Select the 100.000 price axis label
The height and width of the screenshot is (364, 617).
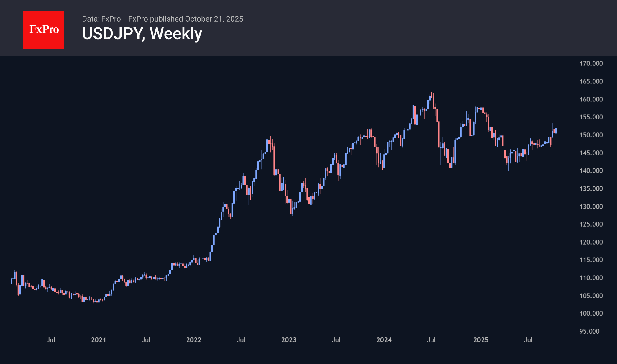591,314
